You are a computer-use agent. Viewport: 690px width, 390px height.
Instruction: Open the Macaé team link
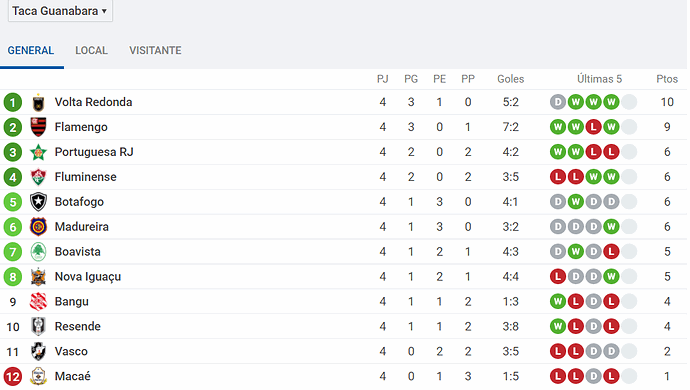tap(73, 376)
